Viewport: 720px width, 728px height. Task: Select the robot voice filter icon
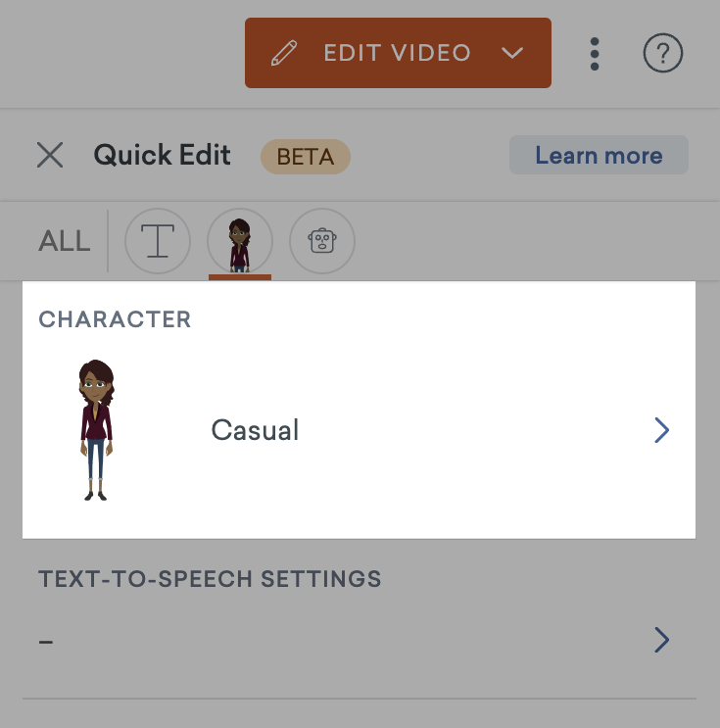pos(322,240)
